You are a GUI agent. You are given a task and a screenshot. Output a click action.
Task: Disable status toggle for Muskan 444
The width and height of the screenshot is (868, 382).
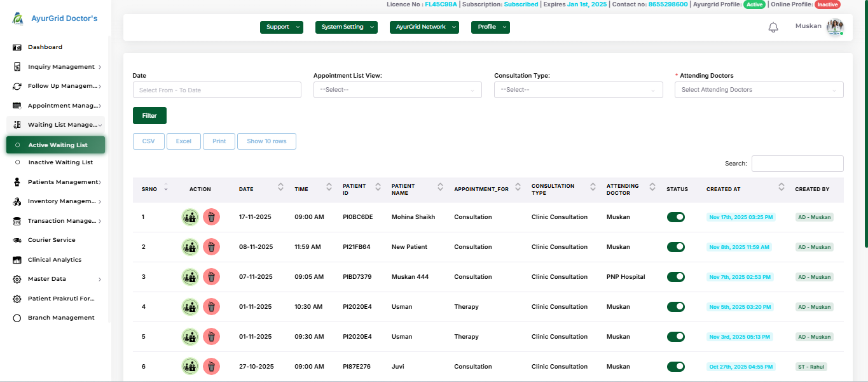point(675,277)
